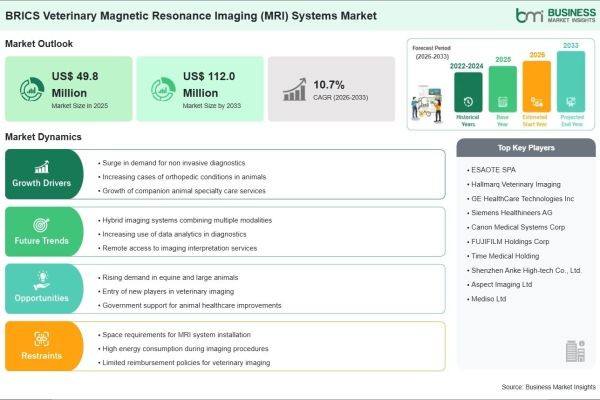
Task: Click the 'Base Year' bar label
Action: tap(502, 121)
